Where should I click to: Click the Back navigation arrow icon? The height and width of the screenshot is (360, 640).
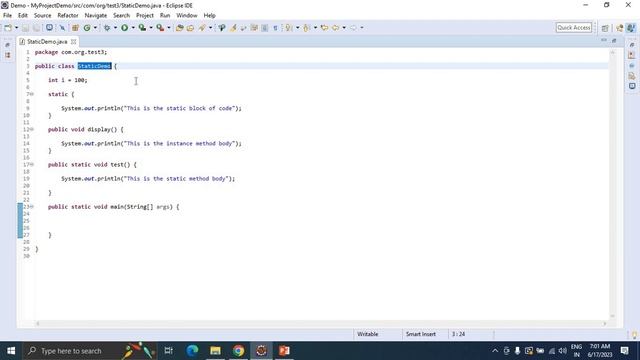tap(336, 28)
